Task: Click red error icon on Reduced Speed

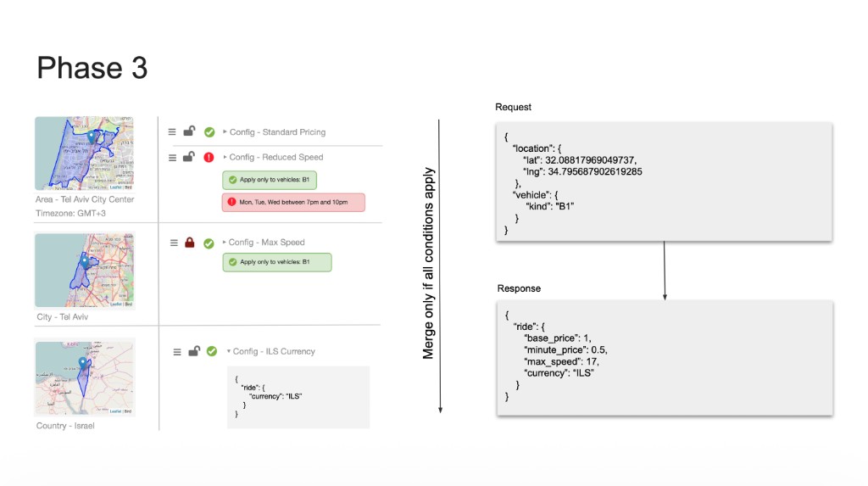Action: click(209, 158)
